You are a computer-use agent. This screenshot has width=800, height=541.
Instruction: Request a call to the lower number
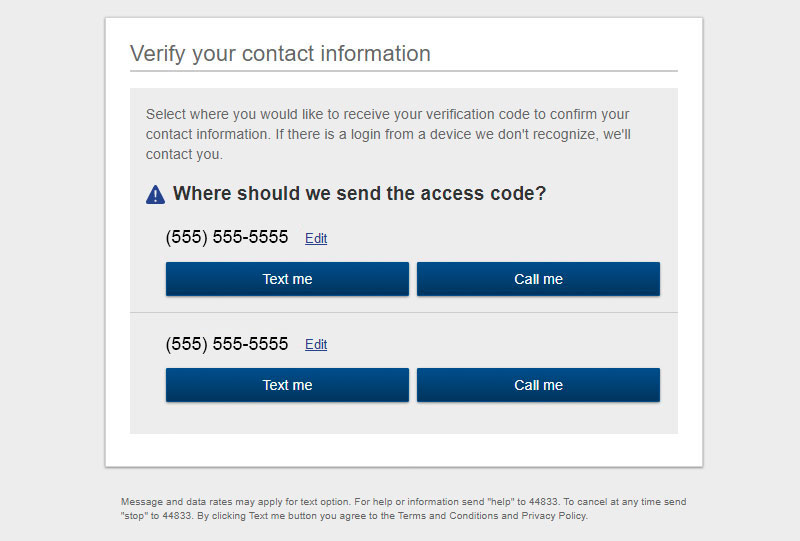(538, 385)
